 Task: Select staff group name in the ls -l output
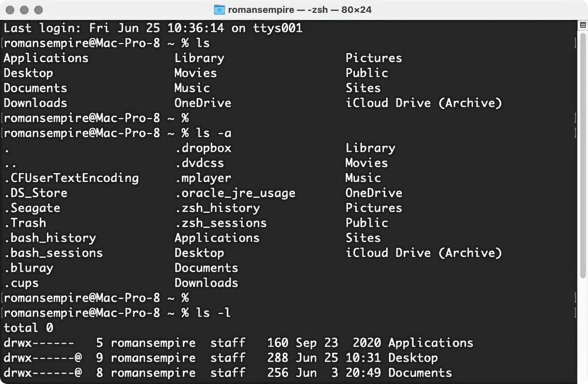click(227, 357)
